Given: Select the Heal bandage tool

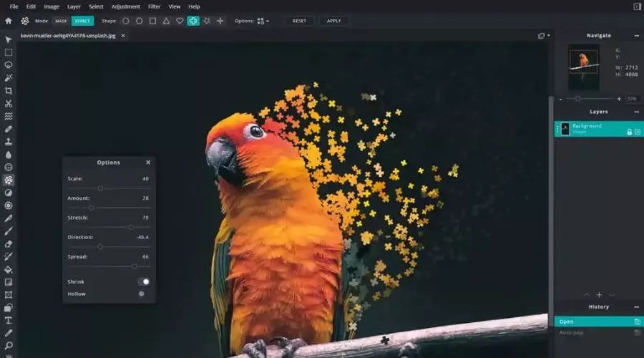Looking at the screenshot, I should 8,129.
